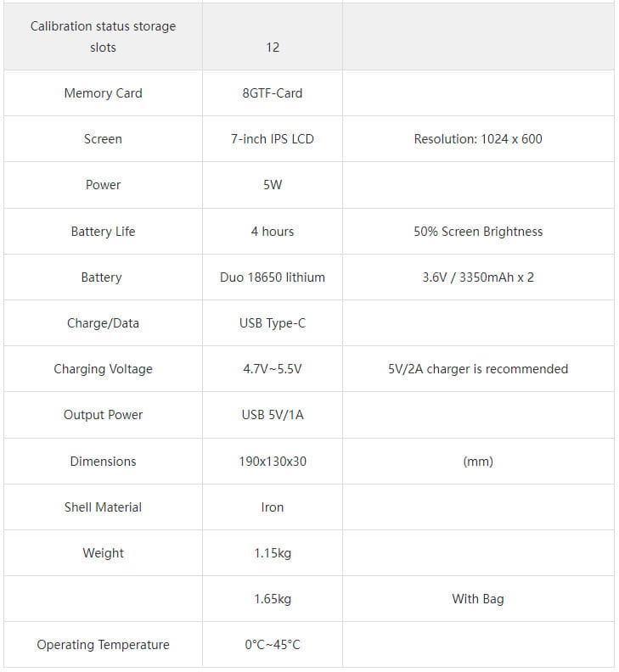The image size is (619, 672).
Task: Click the 5W power value
Action: 272,185
